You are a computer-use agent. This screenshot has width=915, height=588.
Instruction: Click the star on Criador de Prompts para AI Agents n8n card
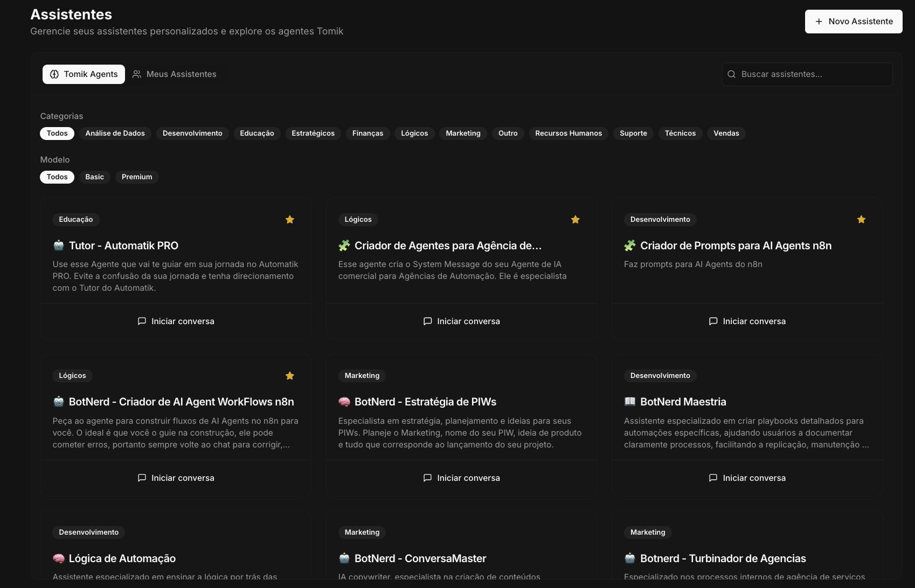(x=861, y=219)
